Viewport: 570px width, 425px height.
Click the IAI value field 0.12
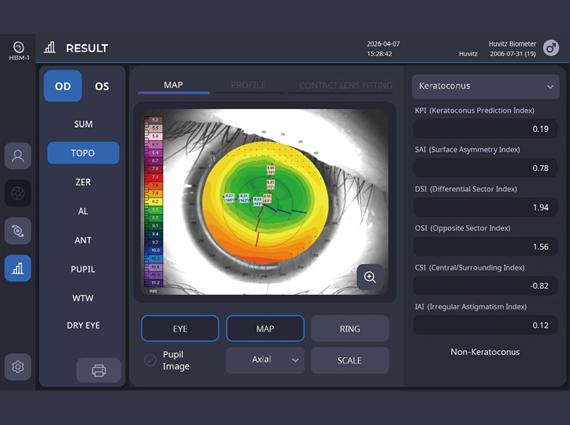click(486, 325)
